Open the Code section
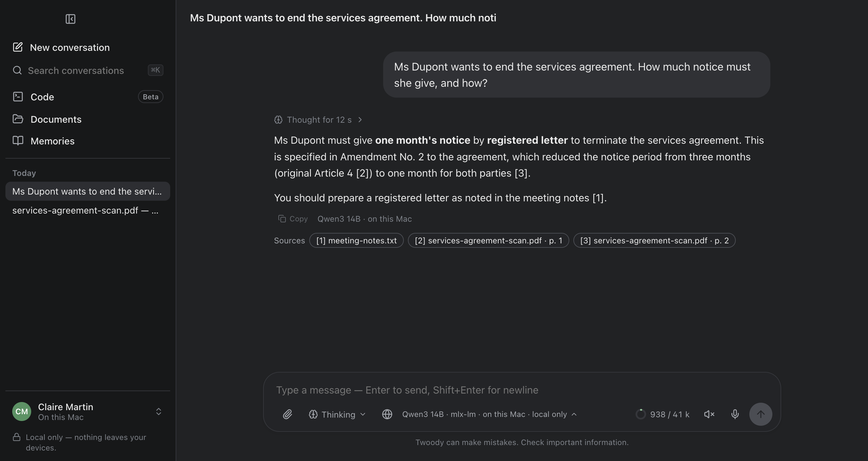The image size is (868, 461). (88, 97)
